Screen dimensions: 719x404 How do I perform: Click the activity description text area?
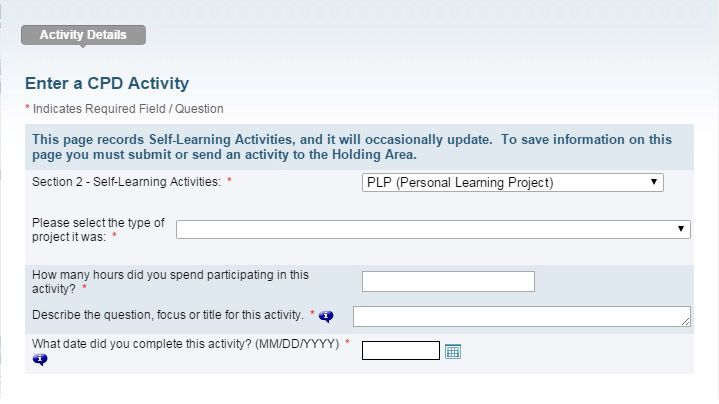(x=521, y=316)
